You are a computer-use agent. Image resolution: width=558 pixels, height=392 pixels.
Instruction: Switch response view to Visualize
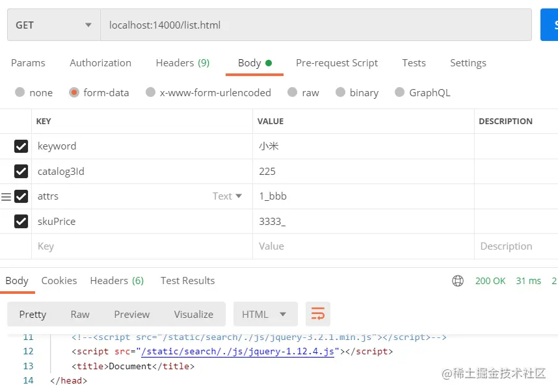[194, 315]
